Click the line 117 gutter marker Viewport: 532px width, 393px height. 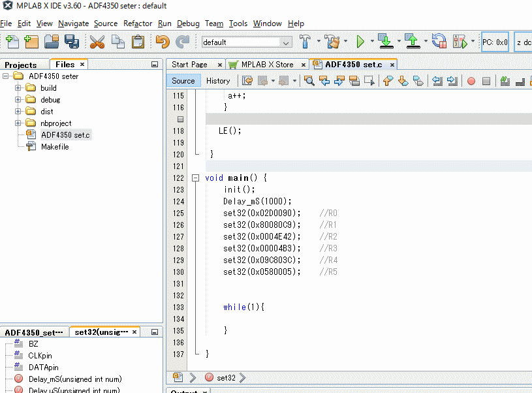(181, 119)
